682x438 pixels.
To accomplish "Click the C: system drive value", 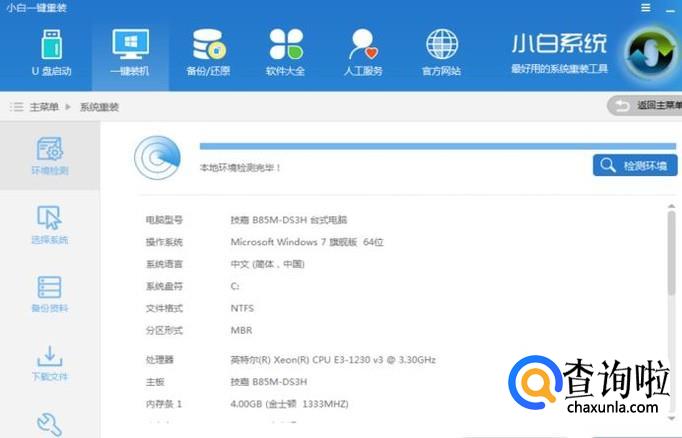I will 235,286.
